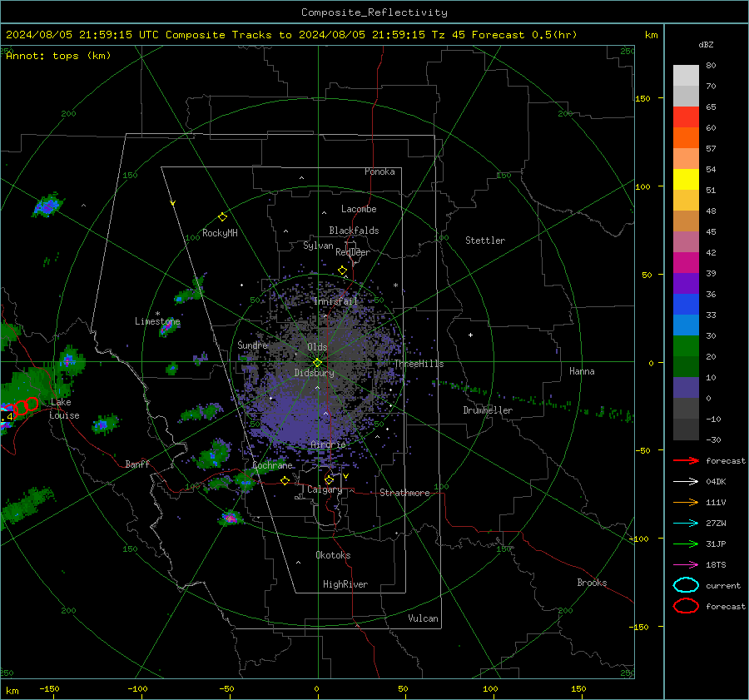
Task: Click the Composite_Reflectivity title text
Action: click(374, 12)
